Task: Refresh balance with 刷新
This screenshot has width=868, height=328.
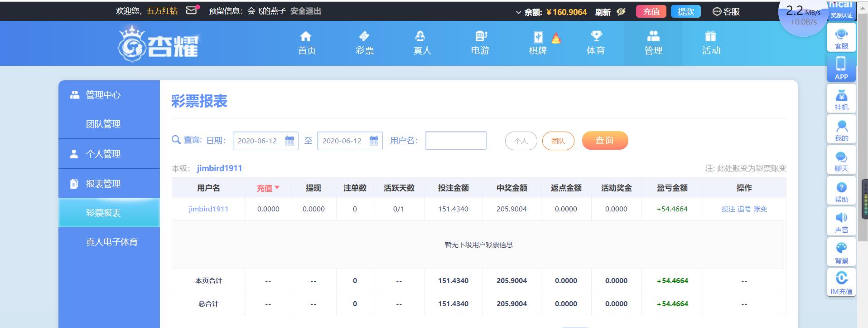Action: [x=603, y=12]
